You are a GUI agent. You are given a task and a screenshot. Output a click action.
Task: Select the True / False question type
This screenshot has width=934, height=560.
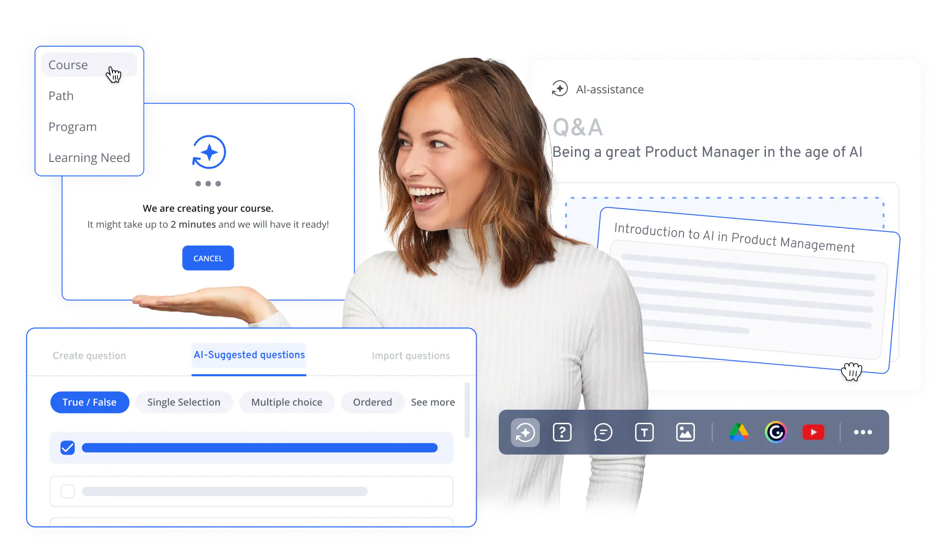pos(90,402)
